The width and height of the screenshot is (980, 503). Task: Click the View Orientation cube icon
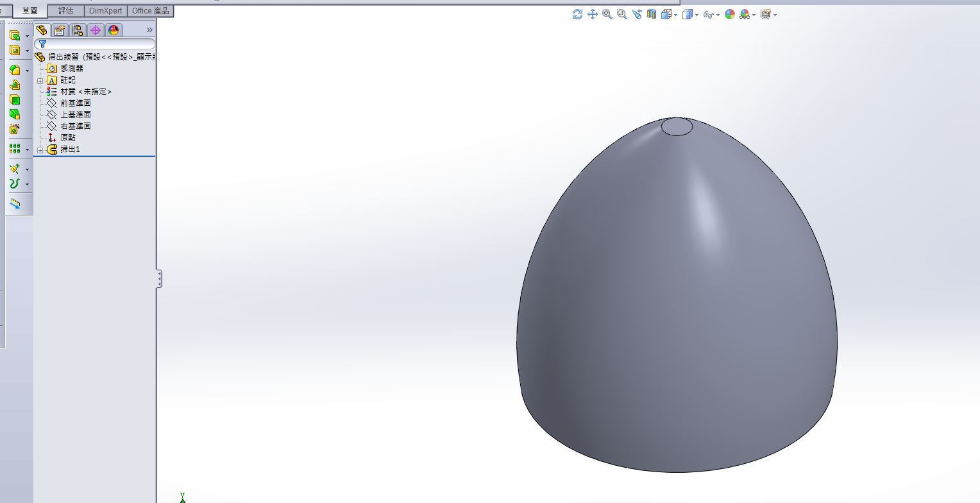(666, 14)
